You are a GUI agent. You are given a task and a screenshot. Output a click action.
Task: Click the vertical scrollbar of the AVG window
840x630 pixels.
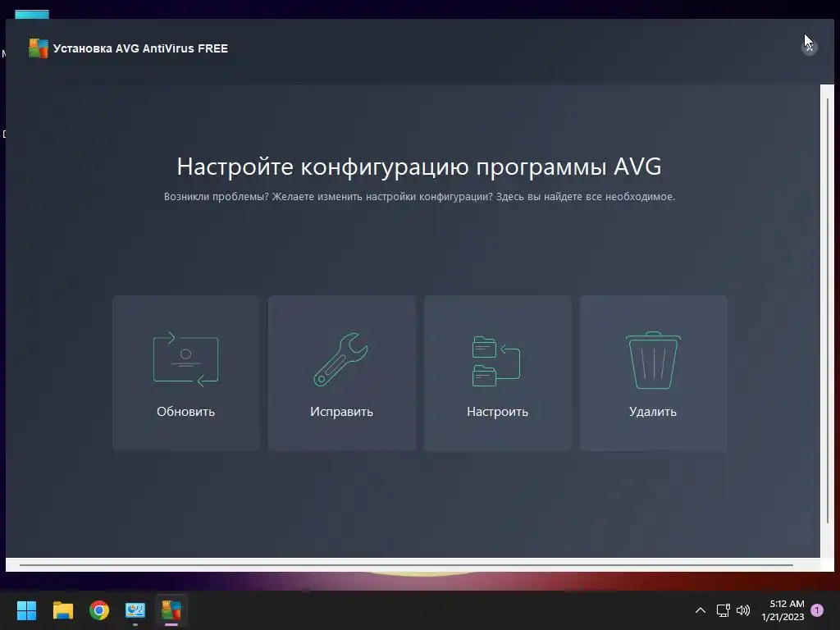tap(828, 311)
